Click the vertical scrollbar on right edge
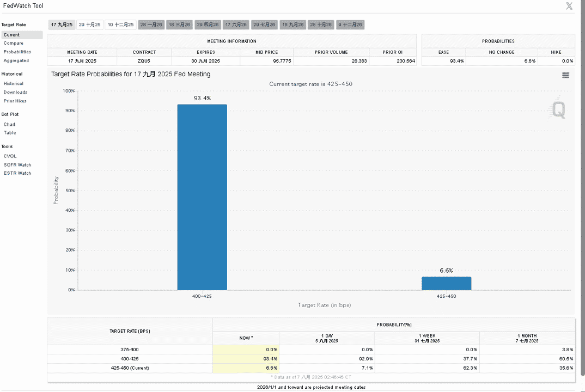 click(582, 187)
